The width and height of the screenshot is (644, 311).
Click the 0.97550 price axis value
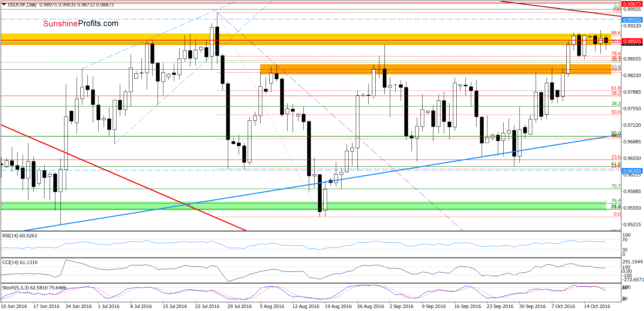(632, 109)
